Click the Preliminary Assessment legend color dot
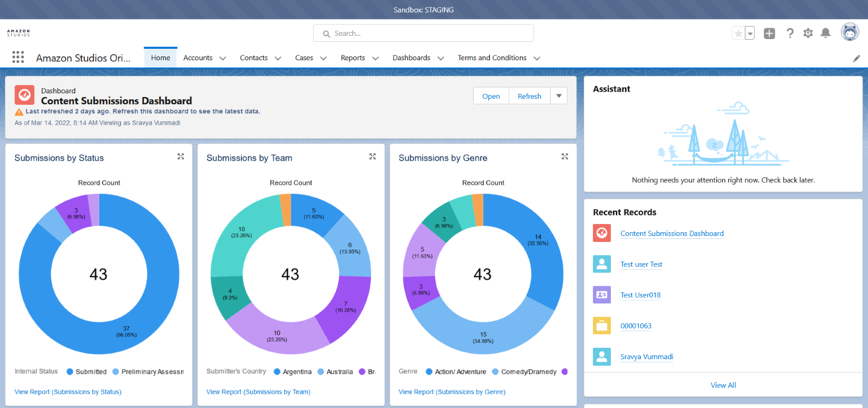Screen dimensions: 868x408 coord(116,372)
